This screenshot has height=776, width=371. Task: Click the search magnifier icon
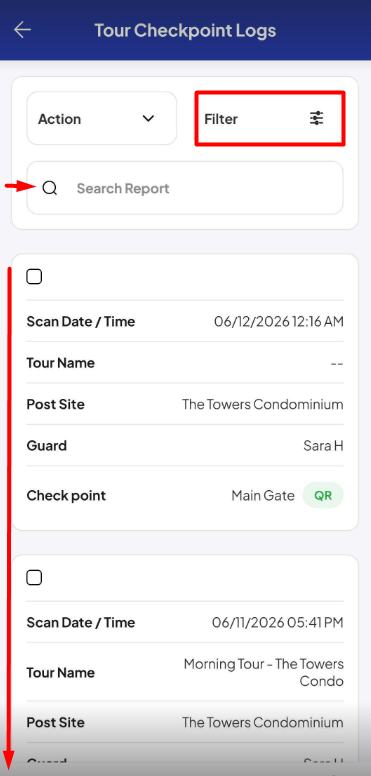[x=49, y=188]
